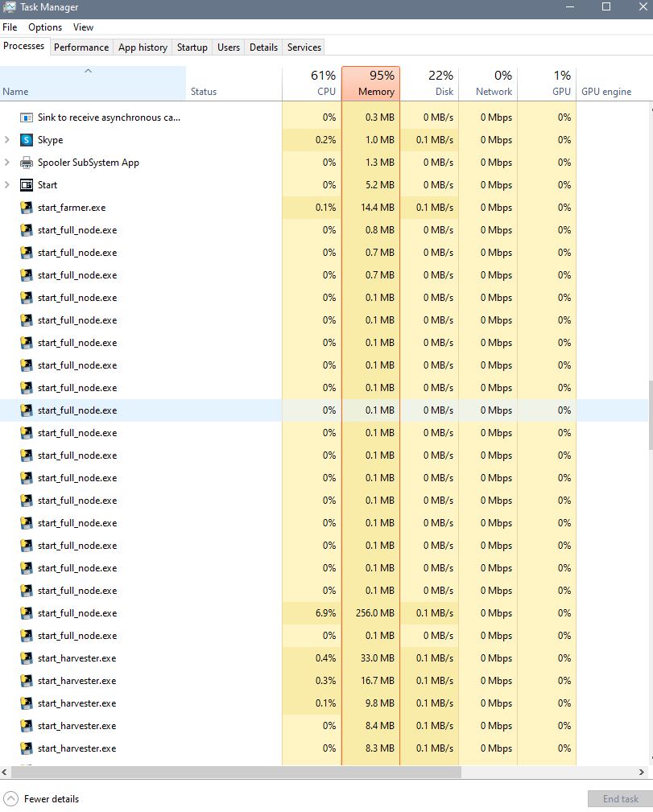Switch to the Details tab
The image size is (653, 812).
pos(264,47)
